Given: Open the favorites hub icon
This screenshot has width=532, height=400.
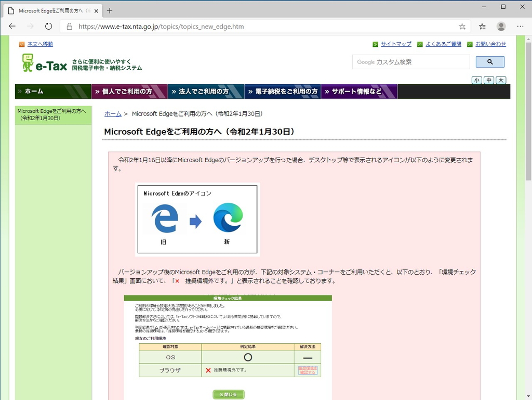Looking at the screenshot, I should click(481, 26).
